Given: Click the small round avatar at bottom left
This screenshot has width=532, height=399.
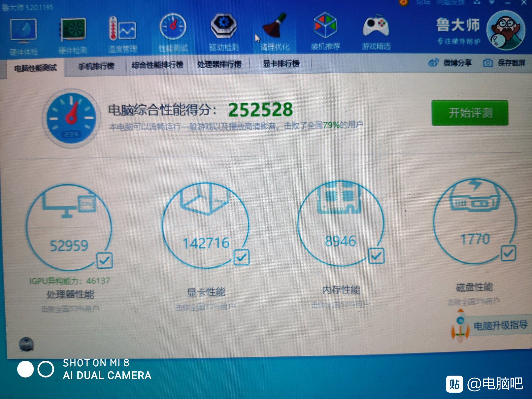Looking at the screenshot, I should pyautogui.click(x=26, y=344).
